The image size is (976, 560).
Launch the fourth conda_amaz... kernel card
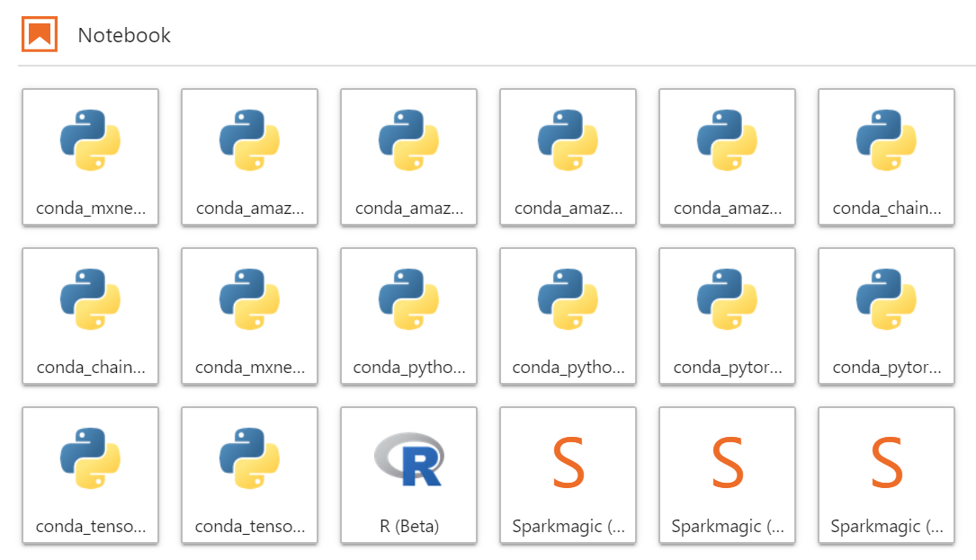tap(728, 156)
